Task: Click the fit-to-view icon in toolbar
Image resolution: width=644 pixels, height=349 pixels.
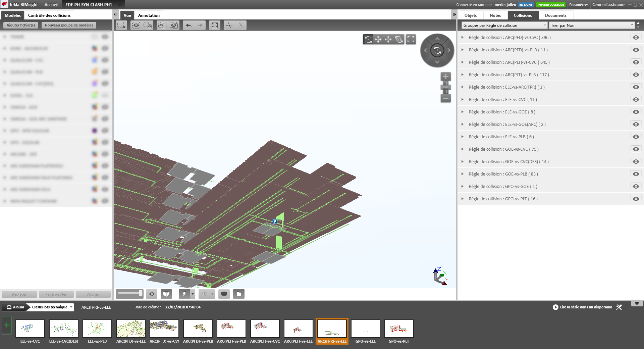Action: [x=215, y=25]
